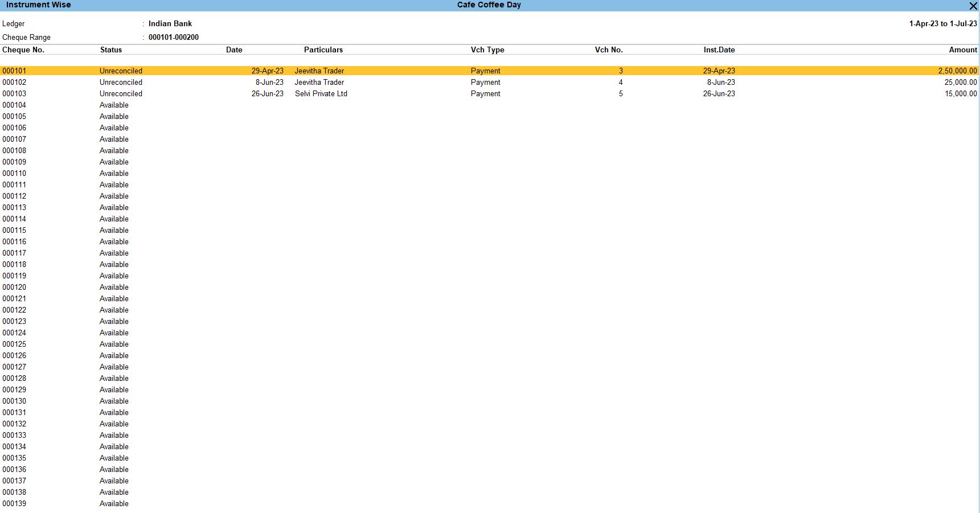Click the Status column header
Viewport: 980px width, 513px height.
(111, 50)
